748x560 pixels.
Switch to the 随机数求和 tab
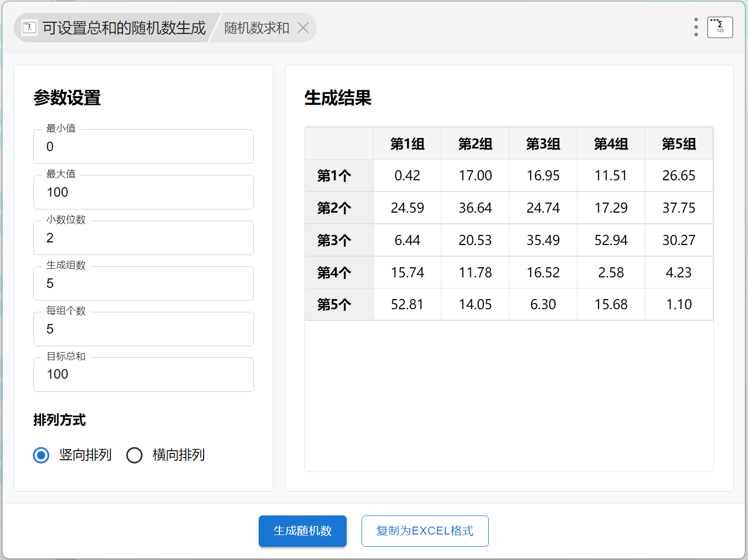pyautogui.click(x=257, y=28)
